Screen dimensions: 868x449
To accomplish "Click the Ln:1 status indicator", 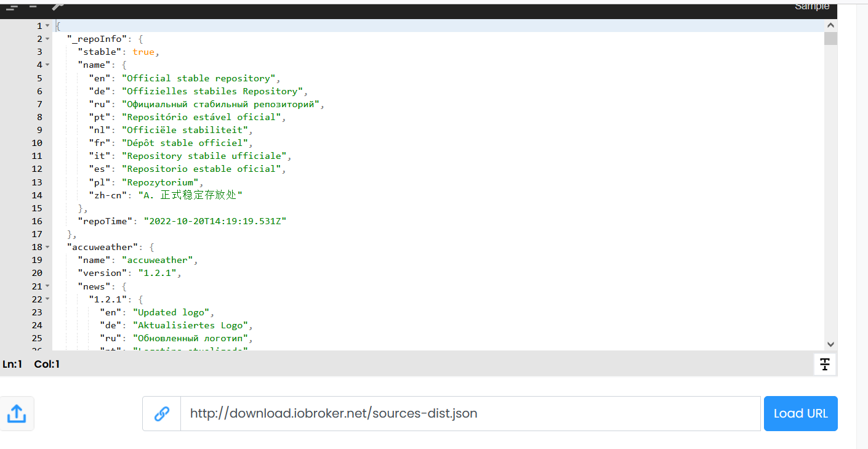I will tap(12, 364).
